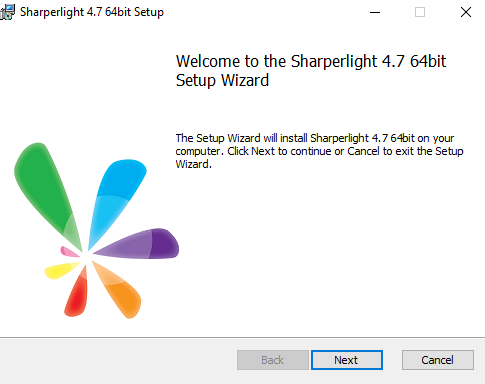The image size is (485, 384).
Task: Click the 'Welcome to the Sharperlight' heading line
Action: pos(311,61)
